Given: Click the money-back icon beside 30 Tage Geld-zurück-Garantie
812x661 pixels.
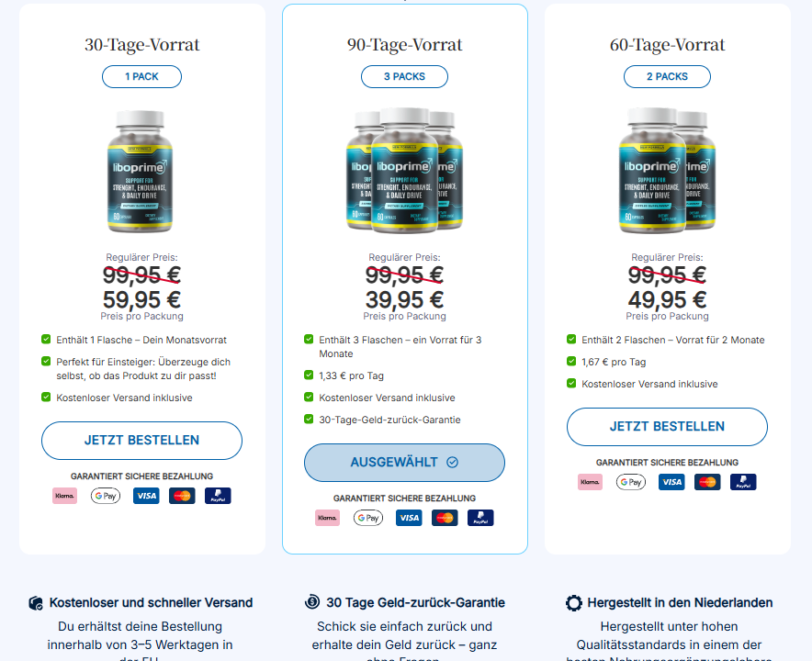Looking at the screenshot, I should 312,602.
